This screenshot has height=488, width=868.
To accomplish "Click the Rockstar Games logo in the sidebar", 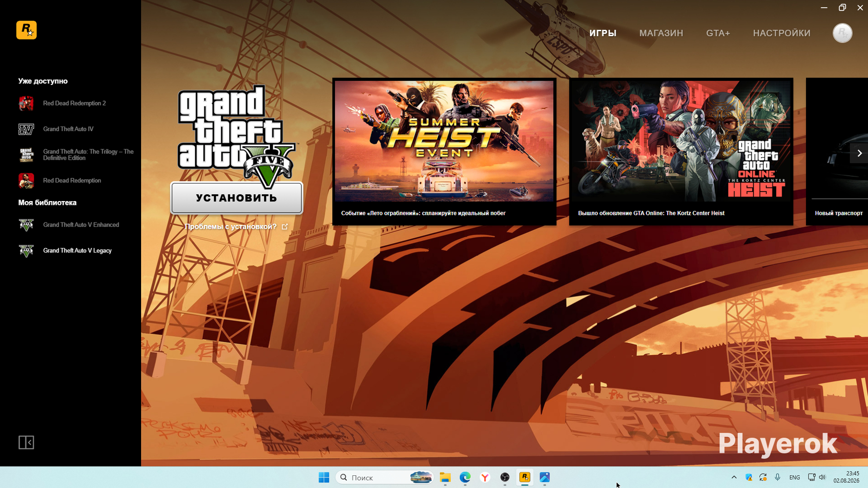I will coord(26,30).
